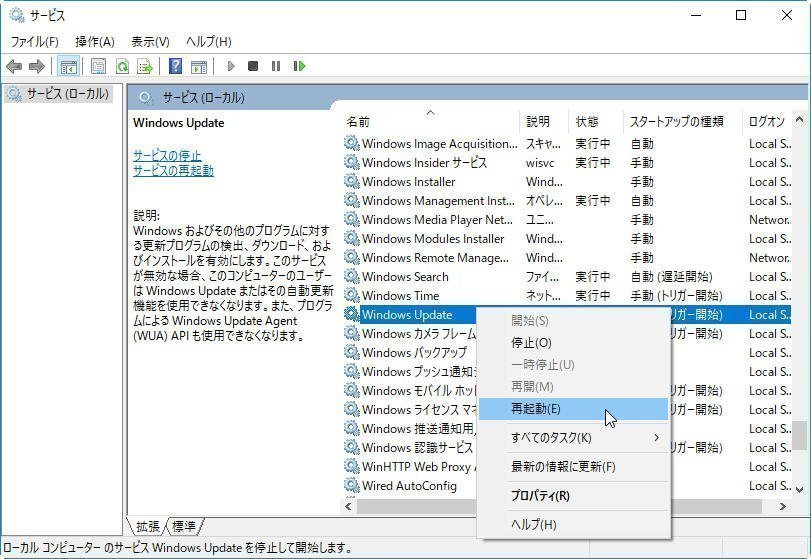Select サービス (ローカル) in the left tree
This screenshot has width=811, height=559.
click(58, 94)
